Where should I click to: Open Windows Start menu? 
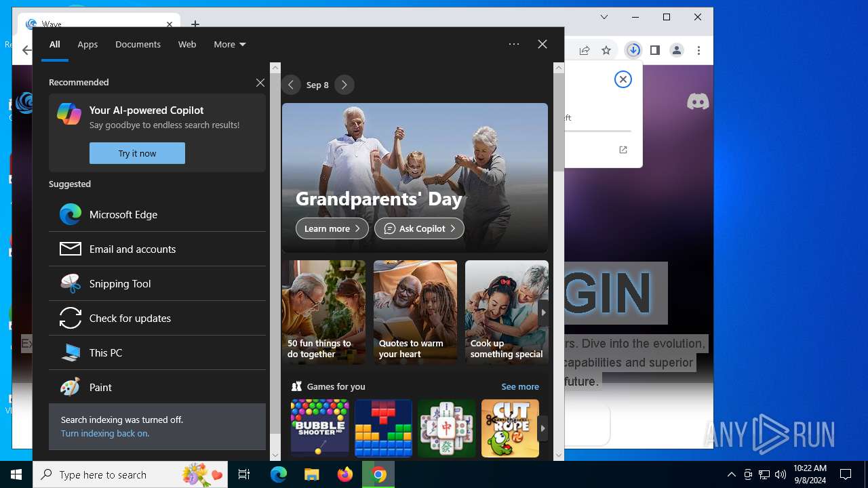[16, 474]
